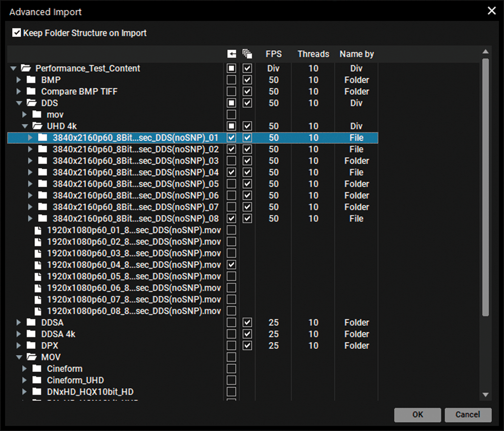Click the Name by column header
This screenshot has height=431, width=504.
tap(356, 54)
